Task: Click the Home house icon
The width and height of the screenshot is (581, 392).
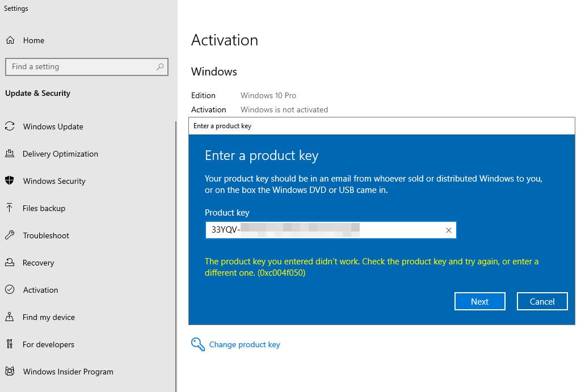Action: (10, 40)
